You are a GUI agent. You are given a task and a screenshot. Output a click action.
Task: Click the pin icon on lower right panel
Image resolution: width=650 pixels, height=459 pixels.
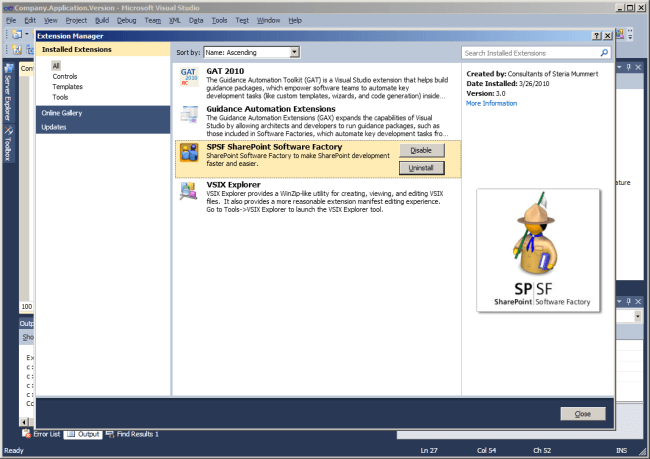[629, 301]
